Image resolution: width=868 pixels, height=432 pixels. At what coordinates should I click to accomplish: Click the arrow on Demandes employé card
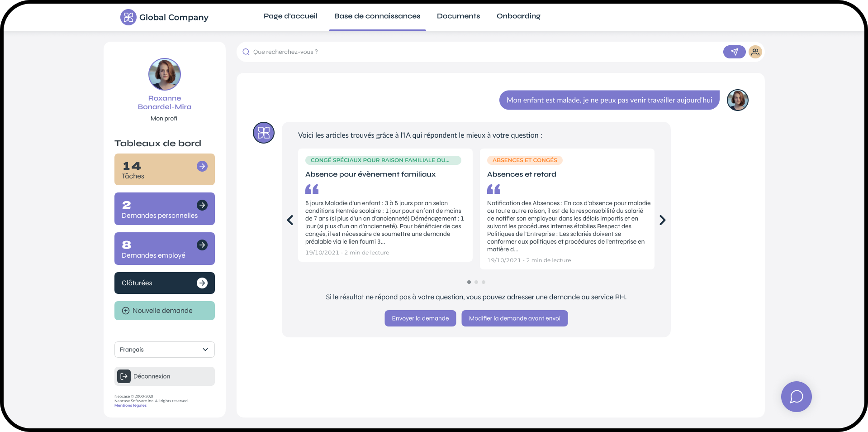pos(202,245)
